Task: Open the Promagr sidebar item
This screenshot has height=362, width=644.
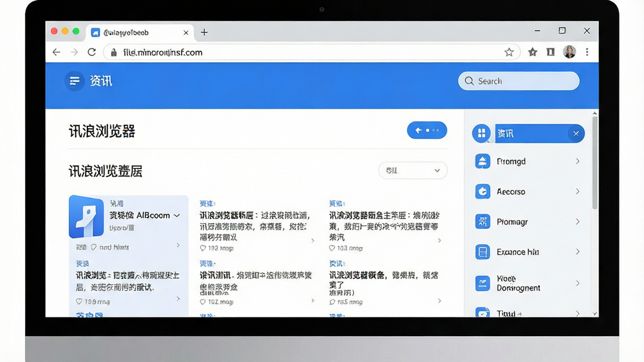Action: click(528, 222)
